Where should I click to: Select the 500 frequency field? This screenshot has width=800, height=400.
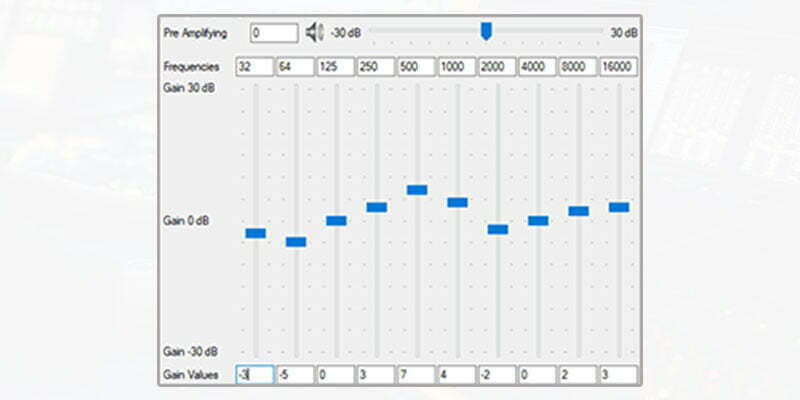click(x=416, y=67)
